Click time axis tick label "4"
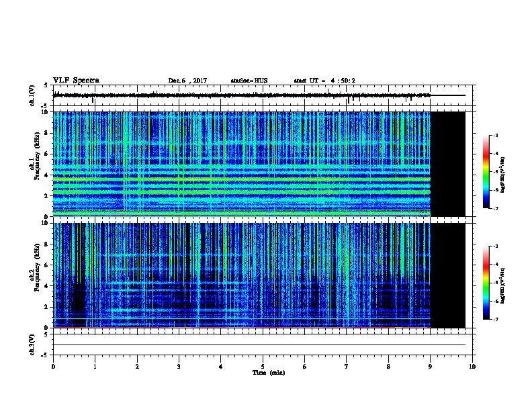Image resolution: width=532 pixels, height=411 pixels. (221, 366)
